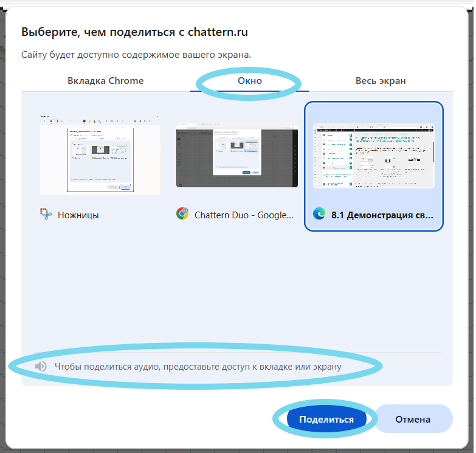Switch to the Вкладка Chrome tab
Image resolution: width=476 pixels, height=453 pixels.
pyautogui.click(x=106, y=81)
